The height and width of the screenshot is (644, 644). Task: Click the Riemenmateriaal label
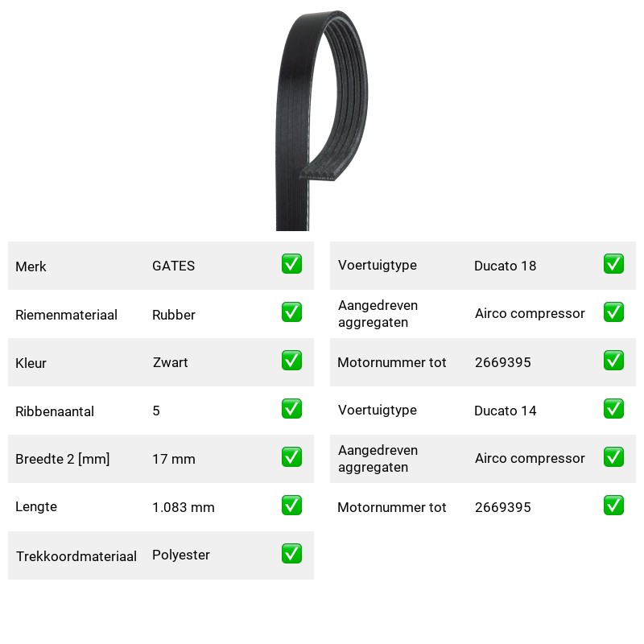(x=67, y=315)
